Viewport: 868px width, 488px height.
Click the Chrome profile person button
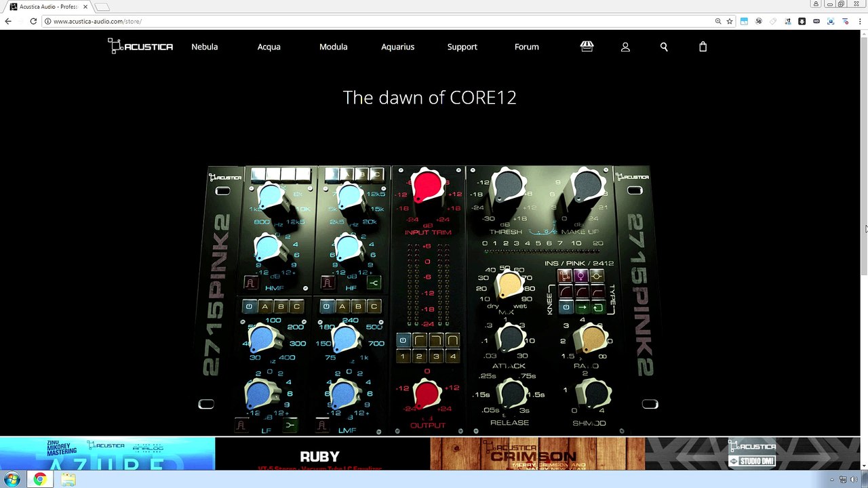click(817, 4)
